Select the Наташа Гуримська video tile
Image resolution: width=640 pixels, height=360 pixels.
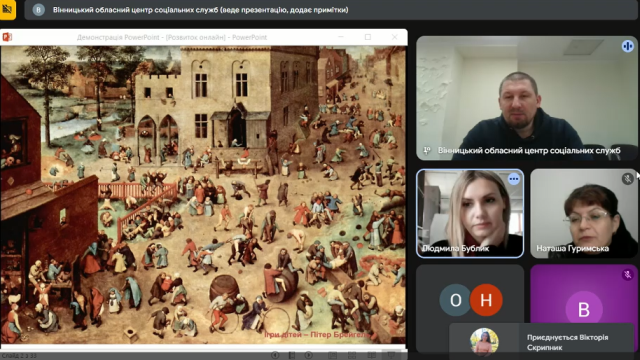(584, 213)
